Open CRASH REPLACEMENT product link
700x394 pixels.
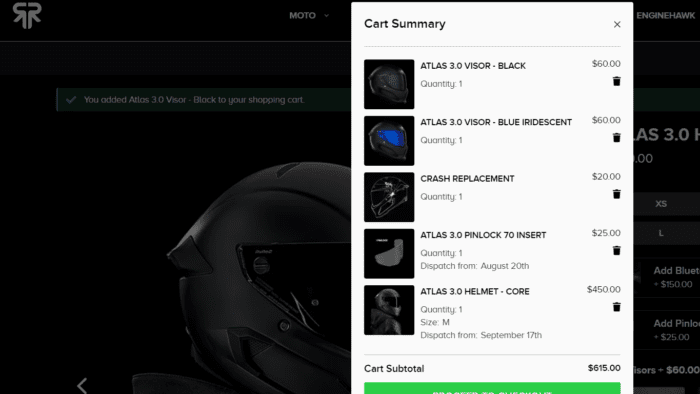[467, 179]
